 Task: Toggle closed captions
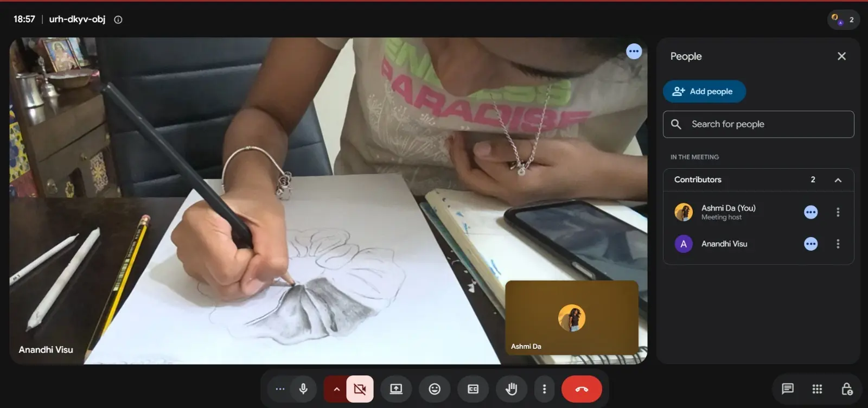pos(473,389)
